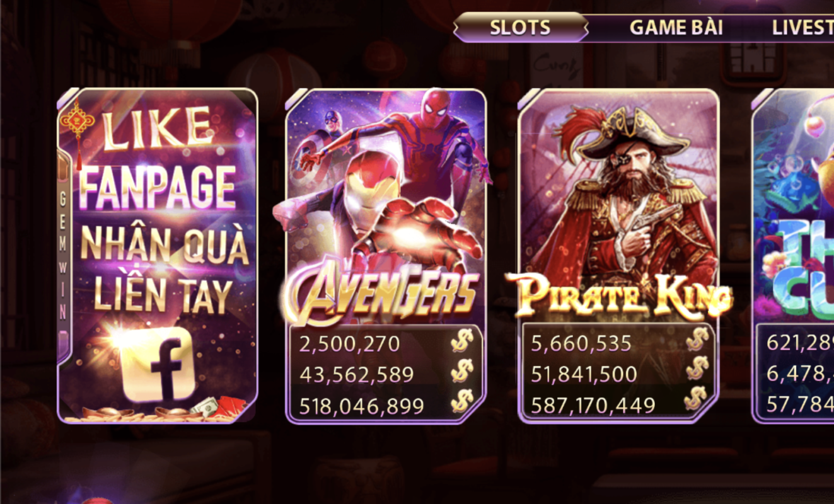This screenshot has width=834, height=504.
Task: Select the Avengers 2,500,270 jackpot row
Action: pyautogui.click(x=386, y=343)
